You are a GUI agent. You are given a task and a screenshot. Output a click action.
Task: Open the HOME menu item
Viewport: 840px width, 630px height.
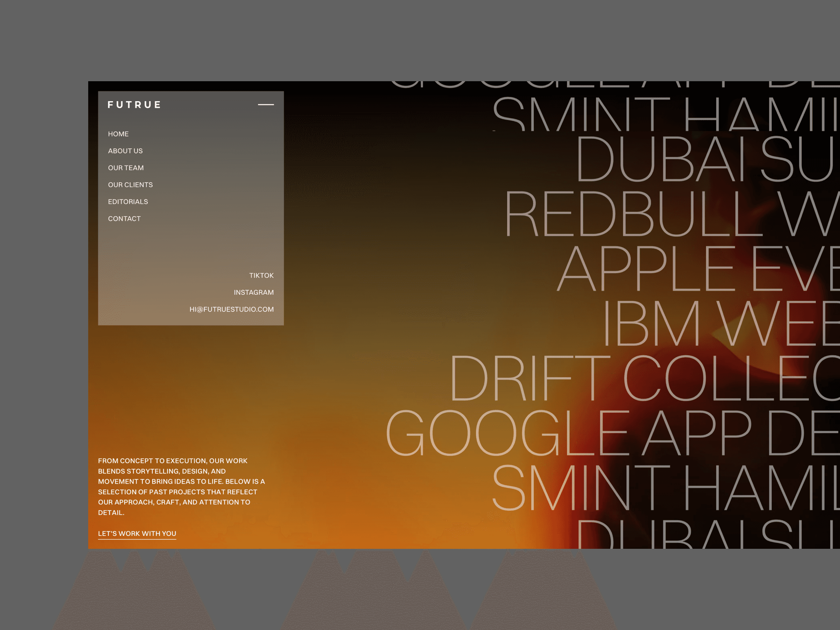(x=118, y=134)
